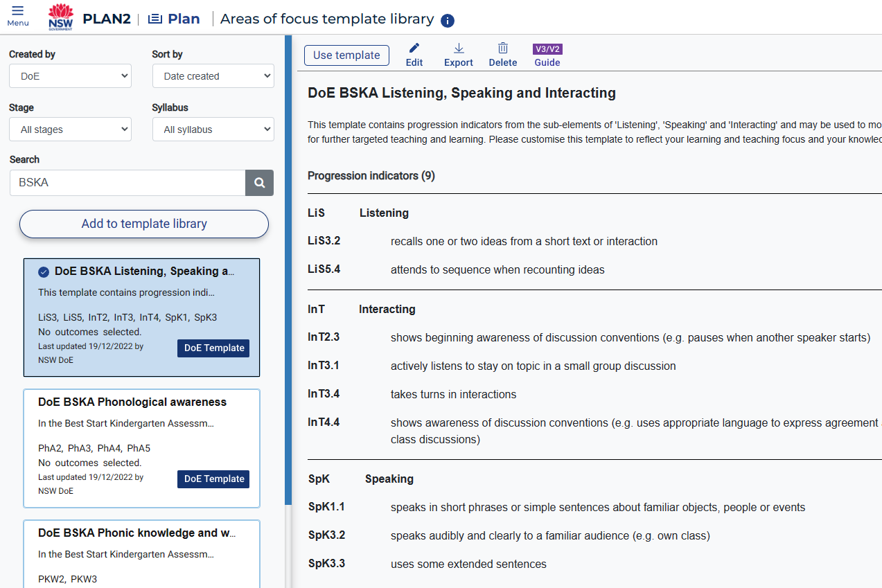
Task: Click the Search field containing BSKA
Action: [127, 183]
